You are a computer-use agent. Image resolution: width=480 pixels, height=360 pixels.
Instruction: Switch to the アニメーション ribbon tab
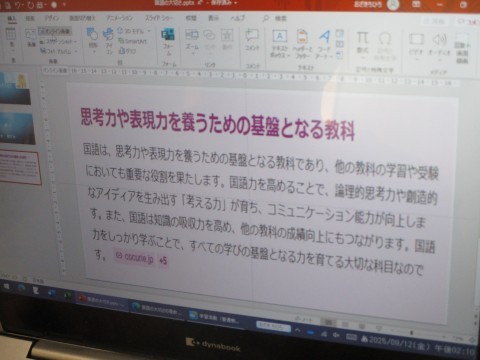tap(119, 18)
